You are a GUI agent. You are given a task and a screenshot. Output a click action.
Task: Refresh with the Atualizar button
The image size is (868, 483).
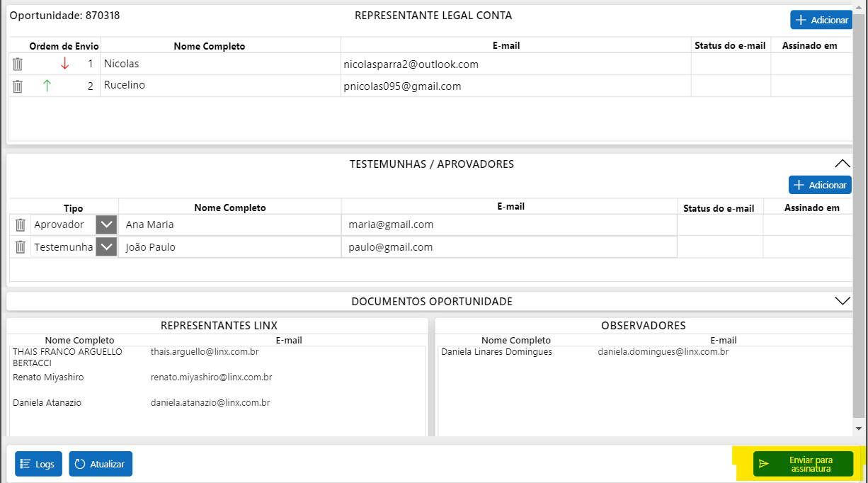pyautogui.click(x=101, y=464)
